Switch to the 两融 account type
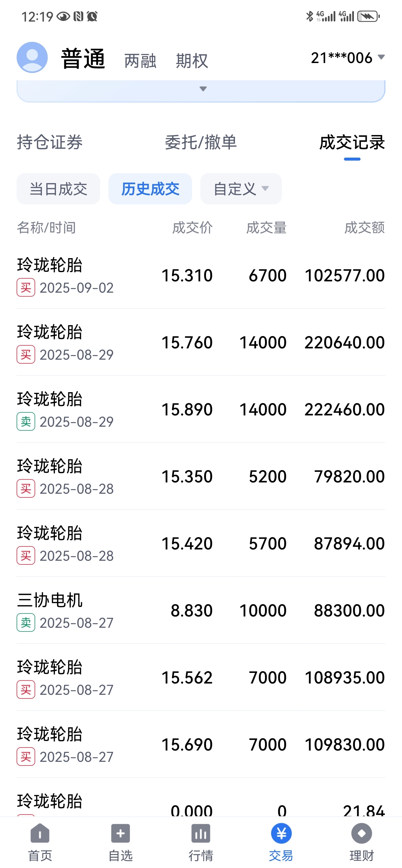Screen dimensions: 402x868 point(140,61)
